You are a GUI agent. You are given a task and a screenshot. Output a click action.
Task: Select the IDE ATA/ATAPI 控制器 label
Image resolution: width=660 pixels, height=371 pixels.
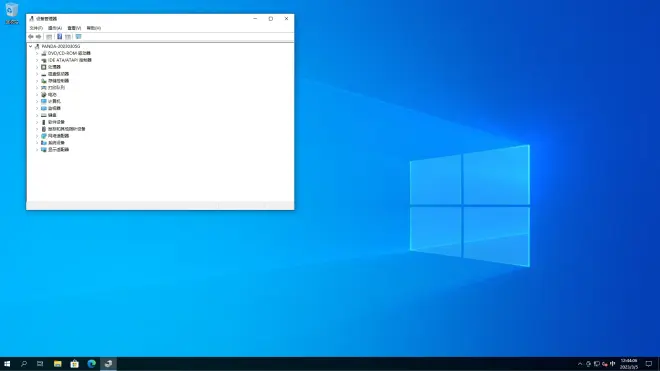70,60
